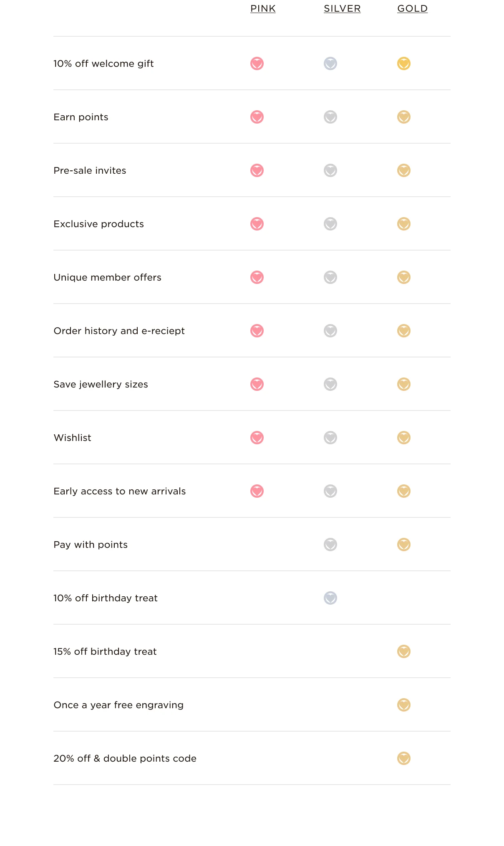Click silver heart for Wishlist

click(x=330, y=438)
